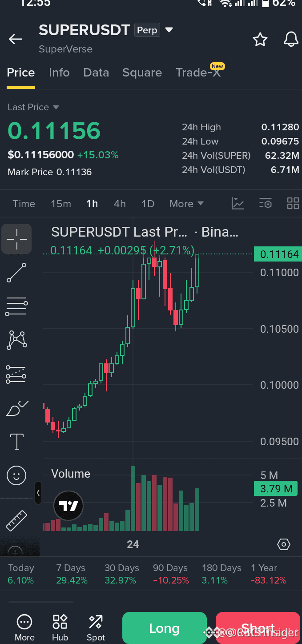The height and width of the screenshot is (644, 302).
Task: Select the brush drawing tool
Action: pos(17,408)
